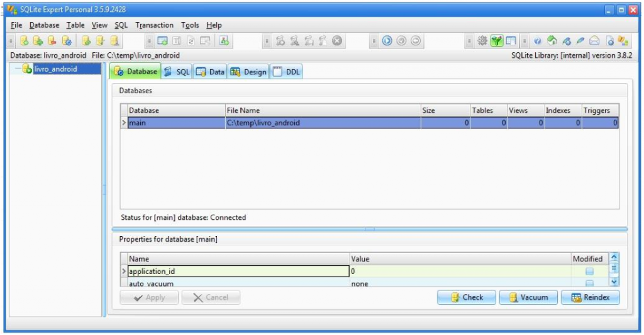
Task: Click the database icon with red minus sign
Action: (x=52, y=41)
